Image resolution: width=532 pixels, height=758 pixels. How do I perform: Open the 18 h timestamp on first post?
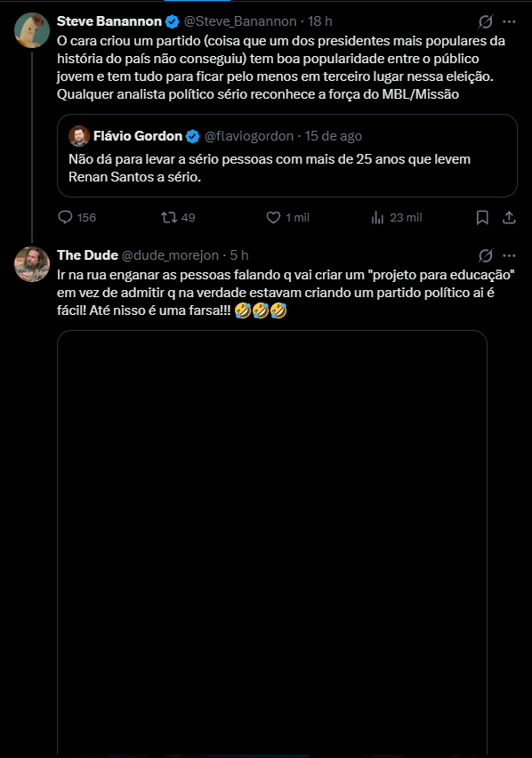320,21
